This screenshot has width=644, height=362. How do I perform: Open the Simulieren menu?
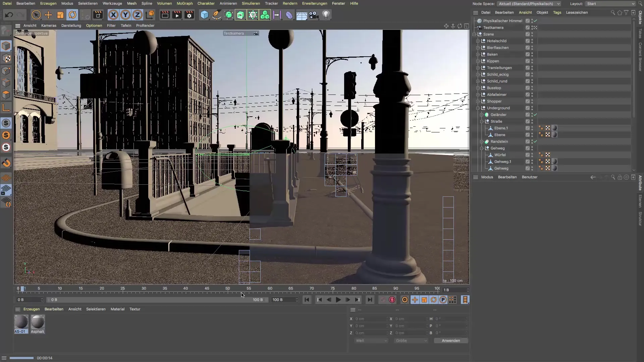click(x=251, y=3)
